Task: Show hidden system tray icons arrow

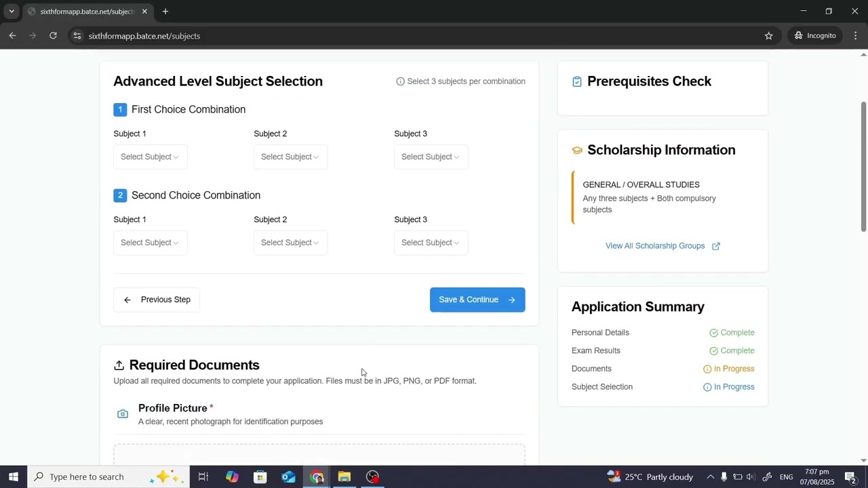Action: pyautogui.click(x=710, y=477)
